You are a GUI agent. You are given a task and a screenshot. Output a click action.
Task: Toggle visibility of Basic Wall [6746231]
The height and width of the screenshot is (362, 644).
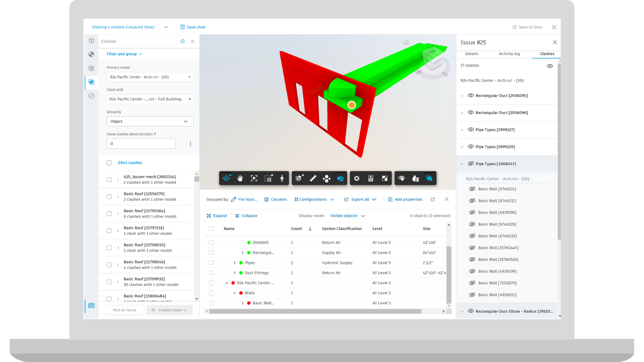(472, 189)
